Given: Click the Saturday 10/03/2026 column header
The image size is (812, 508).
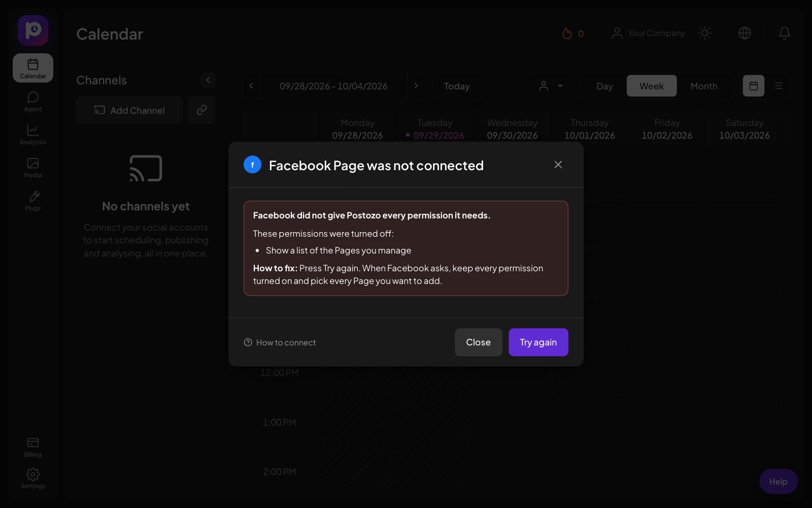Looking at the screenshot, I should click(x=745, y=129).
